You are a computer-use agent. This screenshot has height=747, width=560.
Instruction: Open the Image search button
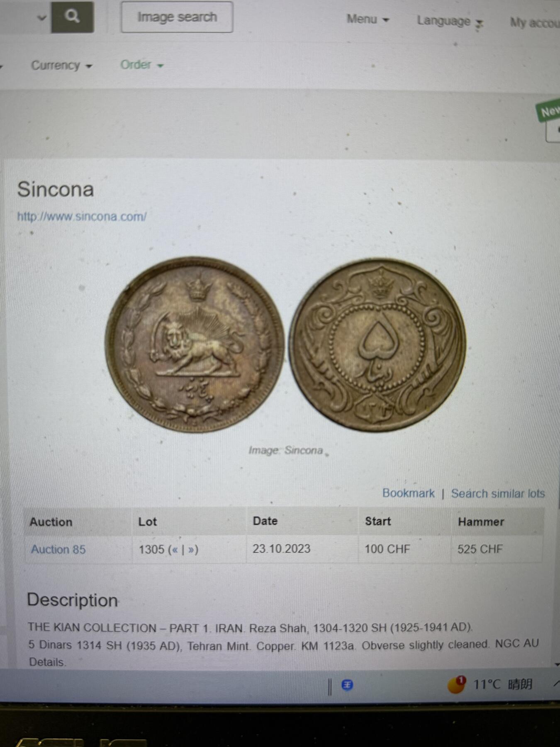[x=177, y=17]
